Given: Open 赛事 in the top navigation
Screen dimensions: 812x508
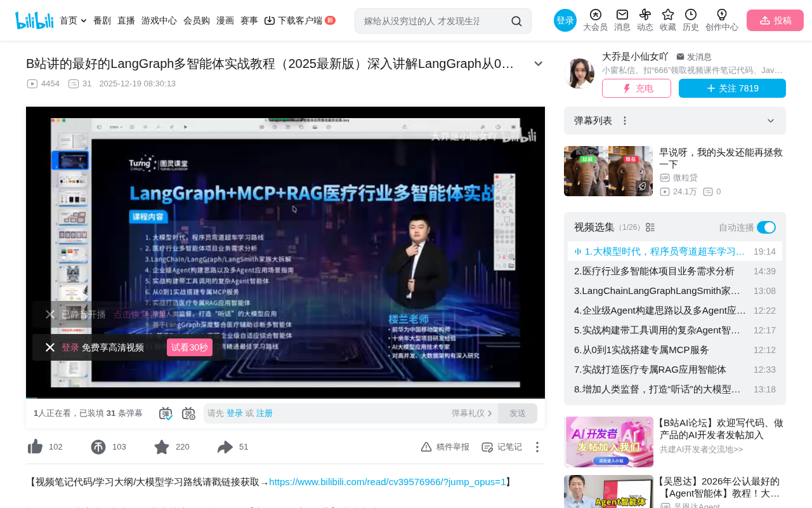Looking at the screenshot, I should click(x=249, y=20).
